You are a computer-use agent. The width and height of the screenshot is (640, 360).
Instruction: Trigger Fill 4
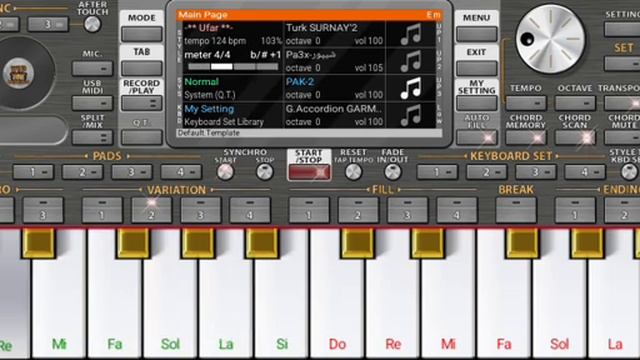pos(456,210)
